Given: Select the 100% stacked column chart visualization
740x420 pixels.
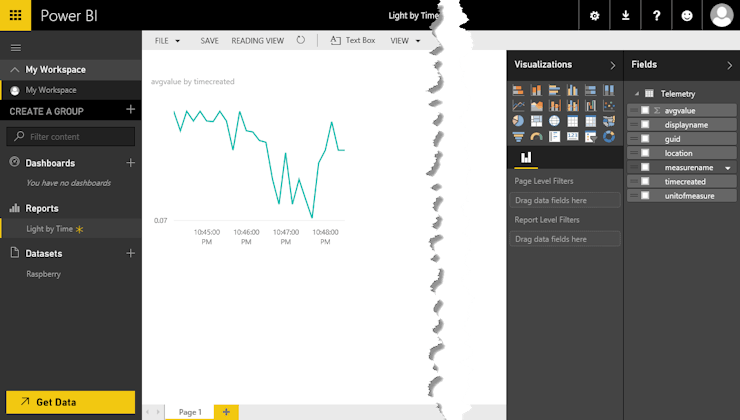Looking at the screenshot, I should [609, 90].
